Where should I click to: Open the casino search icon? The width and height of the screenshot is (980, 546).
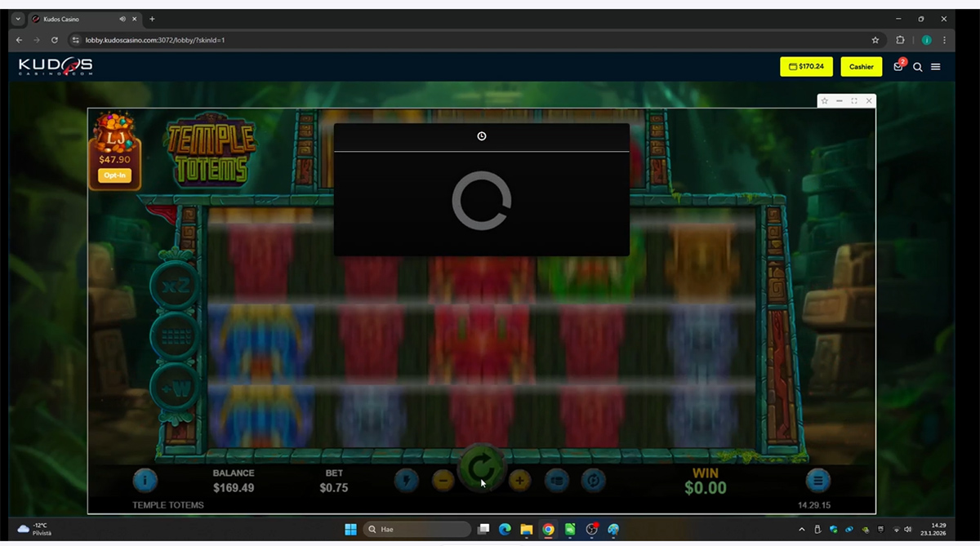(917, 67)
